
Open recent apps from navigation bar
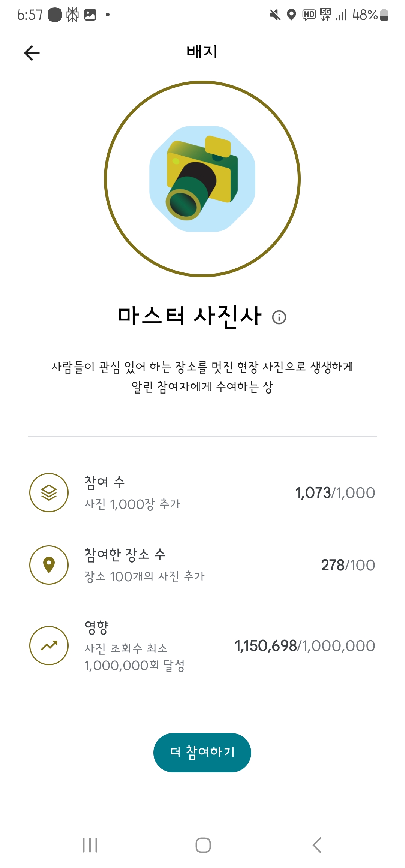[x=90, y=845]
